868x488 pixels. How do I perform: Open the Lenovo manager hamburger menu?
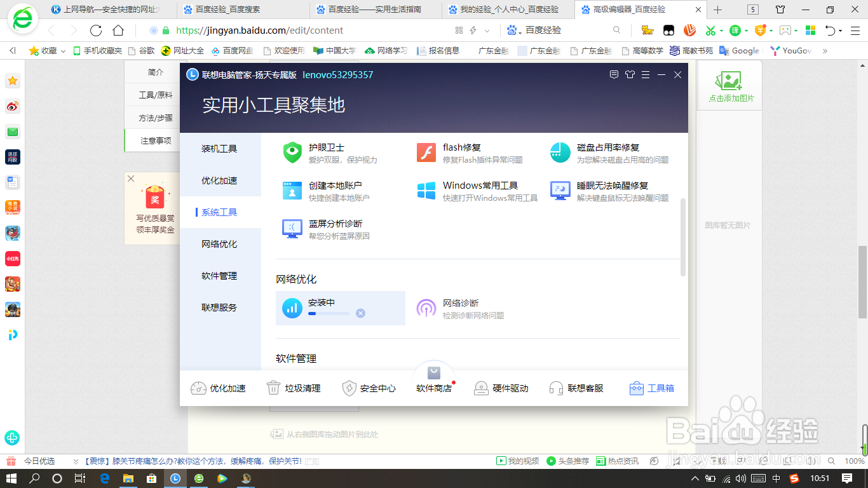646,75
